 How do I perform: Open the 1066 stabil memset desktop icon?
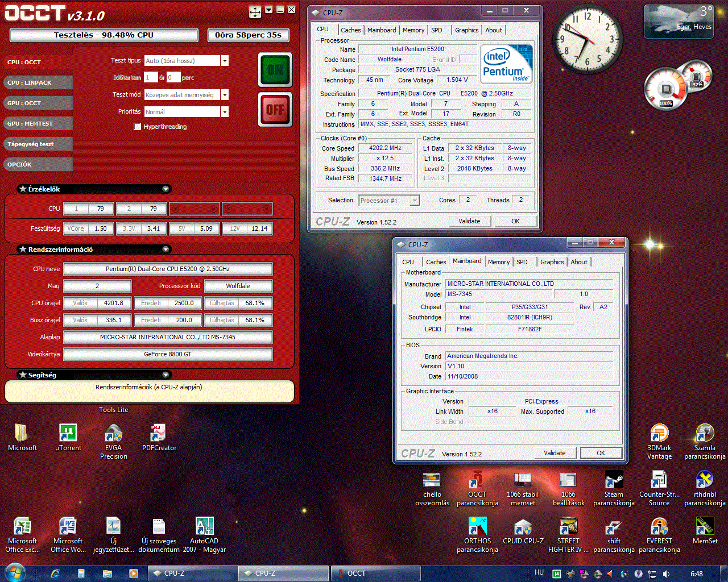click(x=523, y=488)
